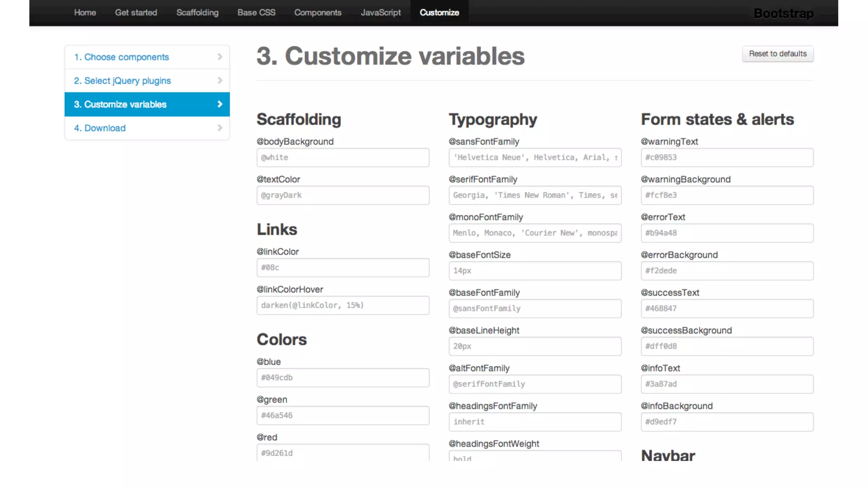
Task: Open the Get started page
Action: 136,13
